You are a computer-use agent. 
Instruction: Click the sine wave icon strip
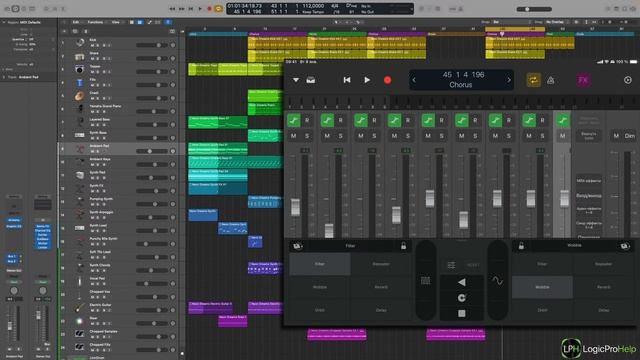click(497, 280)
